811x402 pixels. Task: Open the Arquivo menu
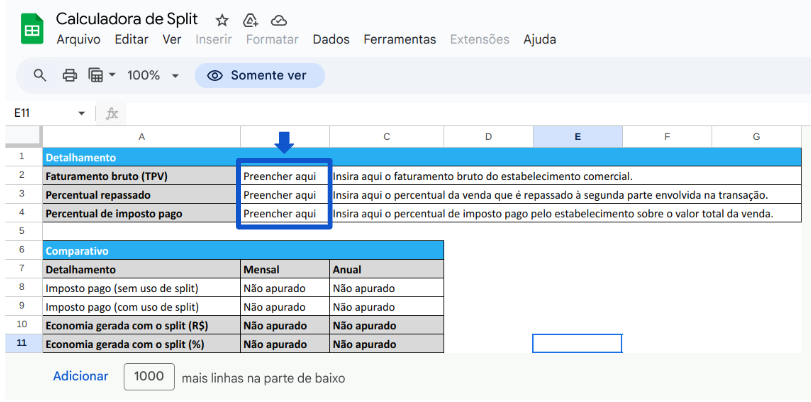78,39
